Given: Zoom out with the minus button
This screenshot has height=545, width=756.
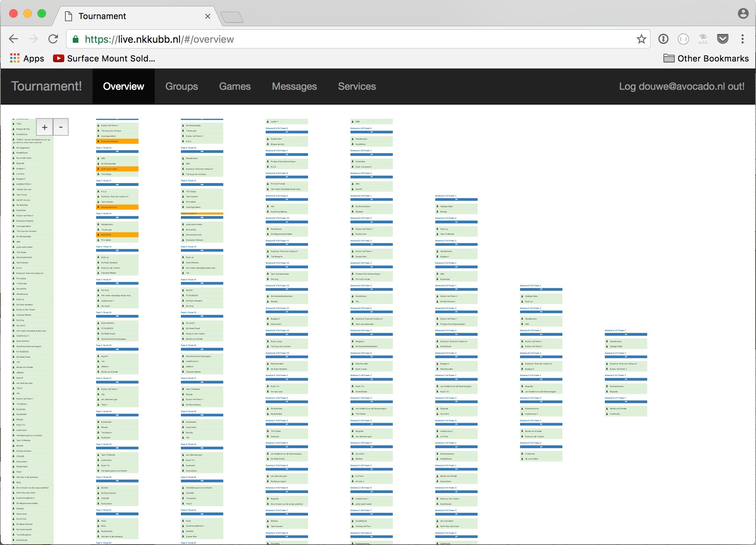Looking at the screenshot, I should click(x=61, y=127).
